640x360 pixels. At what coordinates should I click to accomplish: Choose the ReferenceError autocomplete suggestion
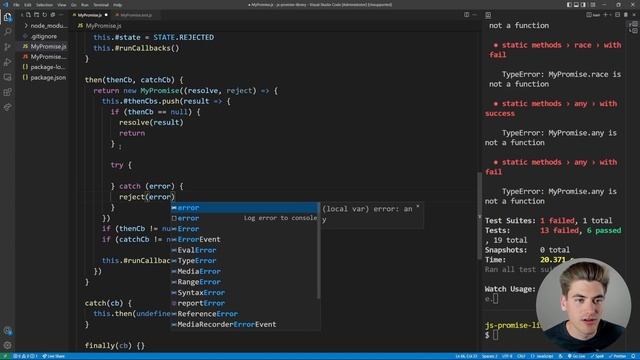(x=244, y=314)
